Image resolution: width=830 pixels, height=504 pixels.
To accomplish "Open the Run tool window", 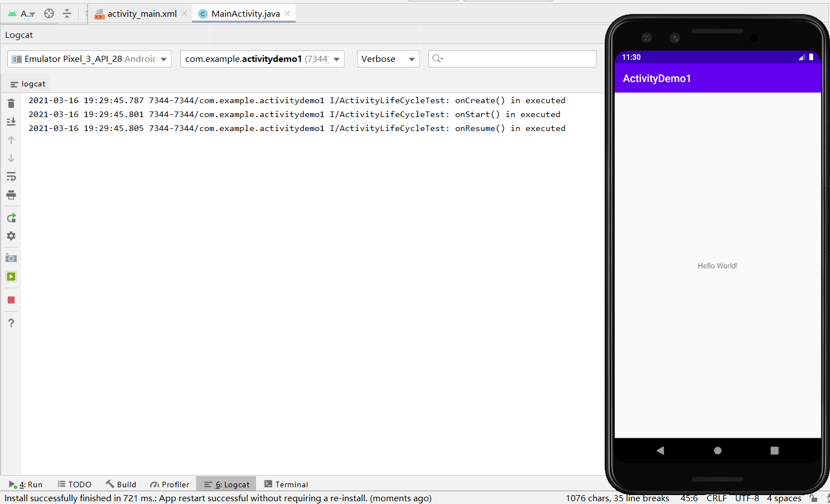I will [x=26, y=484].
